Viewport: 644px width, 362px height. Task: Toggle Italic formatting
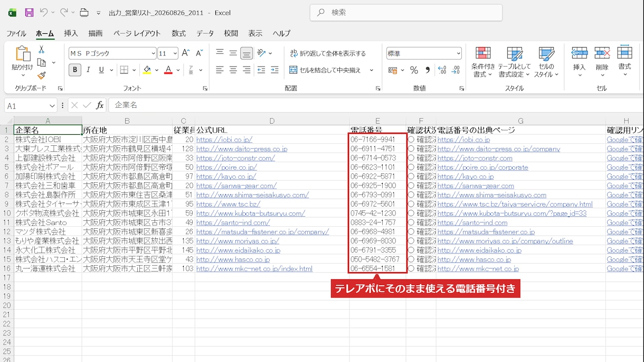click(88, 70)
